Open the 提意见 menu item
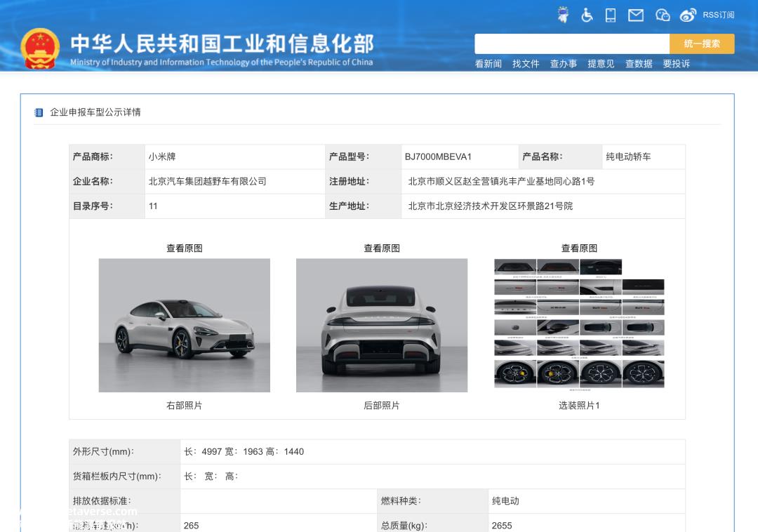This screenshot has width=758, height=532. click(601, 64)
